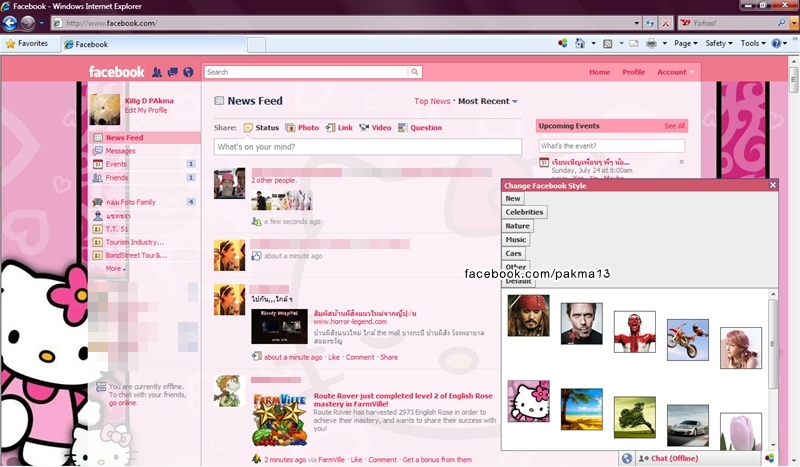Viewport: 800px width, 467px height.
Task: Open the Facebook friend requests icon
Action: [x=157, y=72]
